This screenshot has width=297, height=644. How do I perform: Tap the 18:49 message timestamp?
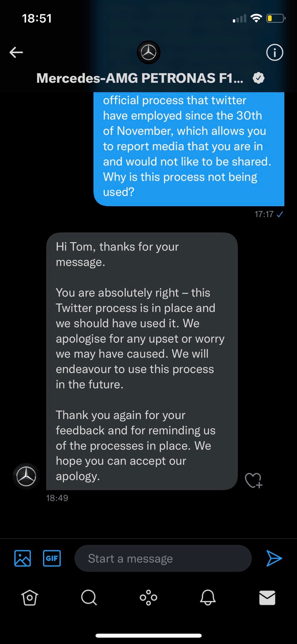57,498
